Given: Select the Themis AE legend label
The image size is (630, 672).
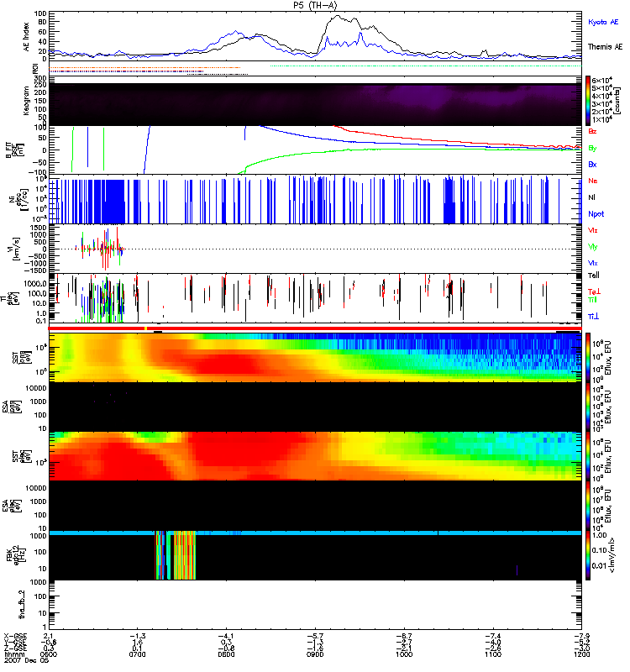Looking at the screenshot, I should [x=605, y=47].
